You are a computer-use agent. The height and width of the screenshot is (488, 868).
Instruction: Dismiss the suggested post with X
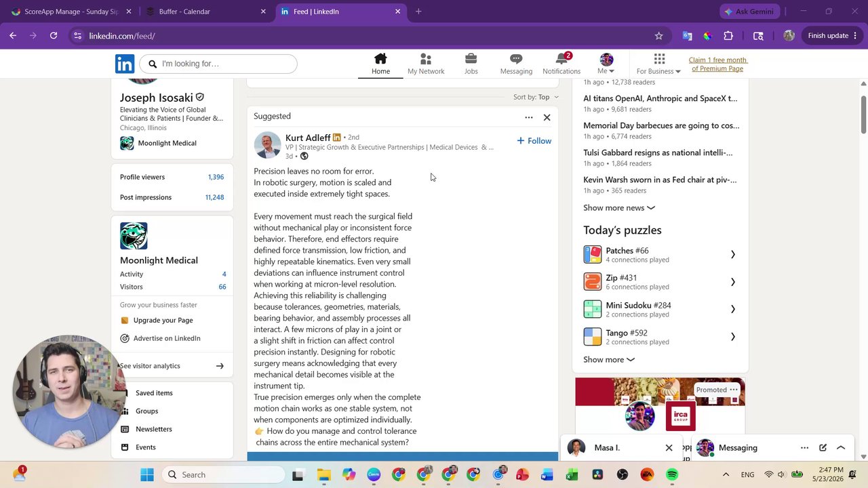[547, 117]
